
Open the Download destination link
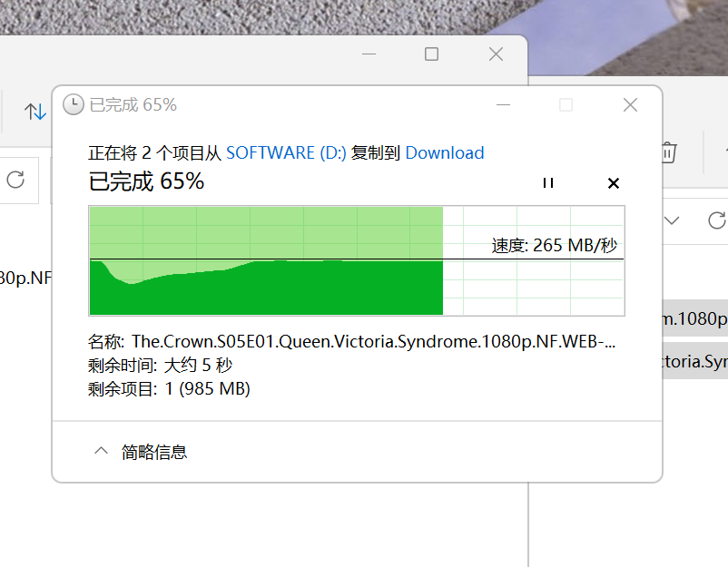445,152
